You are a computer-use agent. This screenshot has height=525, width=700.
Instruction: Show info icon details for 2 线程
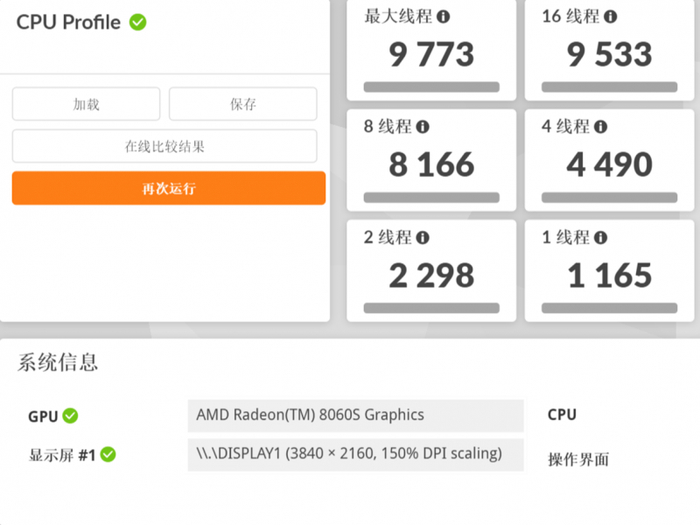422,238
